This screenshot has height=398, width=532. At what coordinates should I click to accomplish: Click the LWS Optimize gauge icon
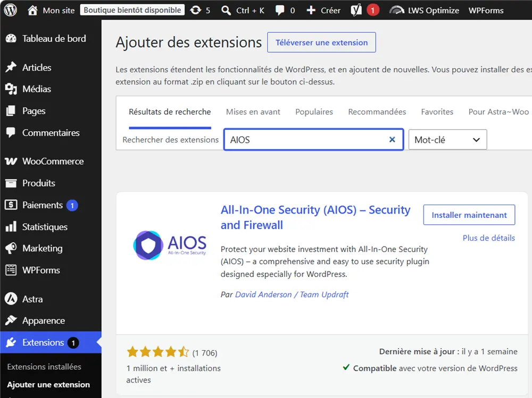coord(397,10)
